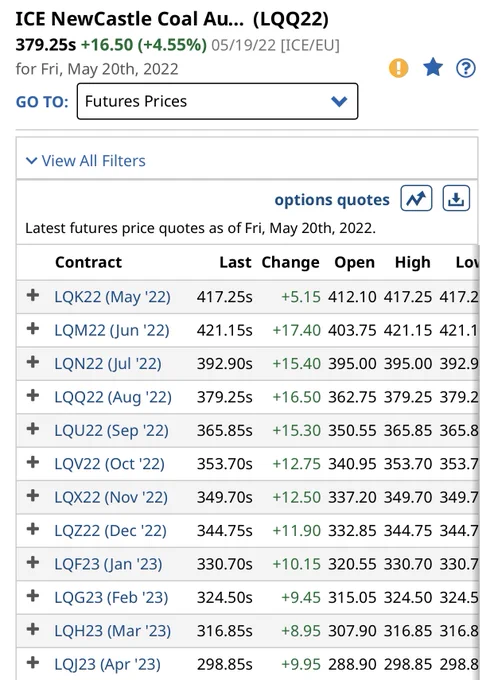Image resolution: width=494 pixels, height=680 pixels.
Task: Open help via the question mark icon
Action: click(x=466, y=68)
